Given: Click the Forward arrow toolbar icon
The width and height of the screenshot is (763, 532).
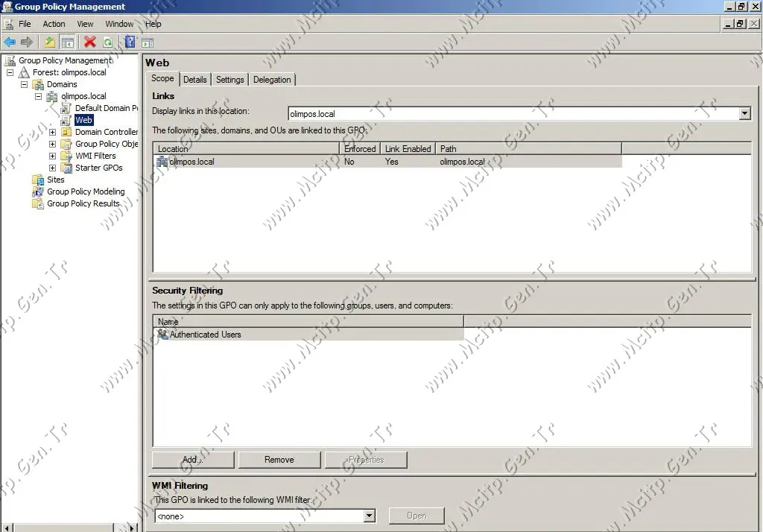Looking at the screenshot, I should (x=27, y=42).
